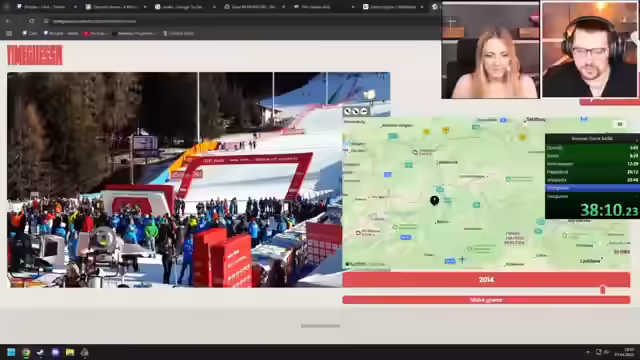This screenshot has width=640, height=360.
Task: Click the second round map-control button
Action: point(356,111)
